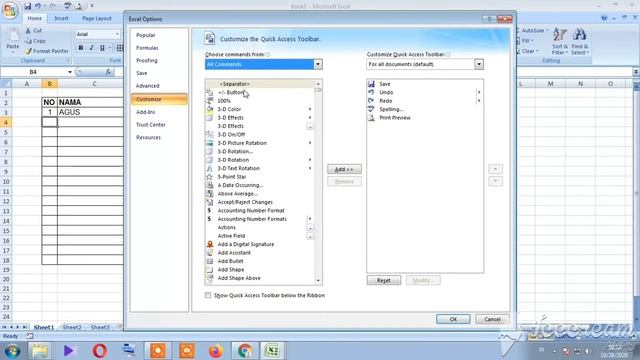Open Windows Start menu
Viewport: 640px width, 360px height.
coord(12,351)
